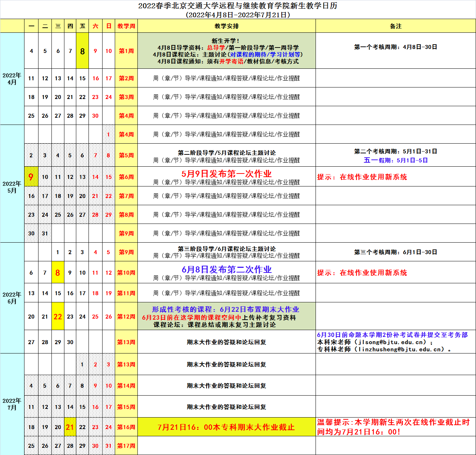
Task: Click the '提示：在线作业使用新系统' note in week 6
Action: click(362, 177)
